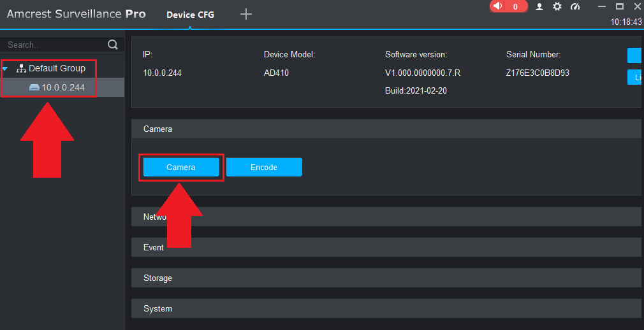Click the Default Group network icon

pyautogui.click(x=21, y=68)
